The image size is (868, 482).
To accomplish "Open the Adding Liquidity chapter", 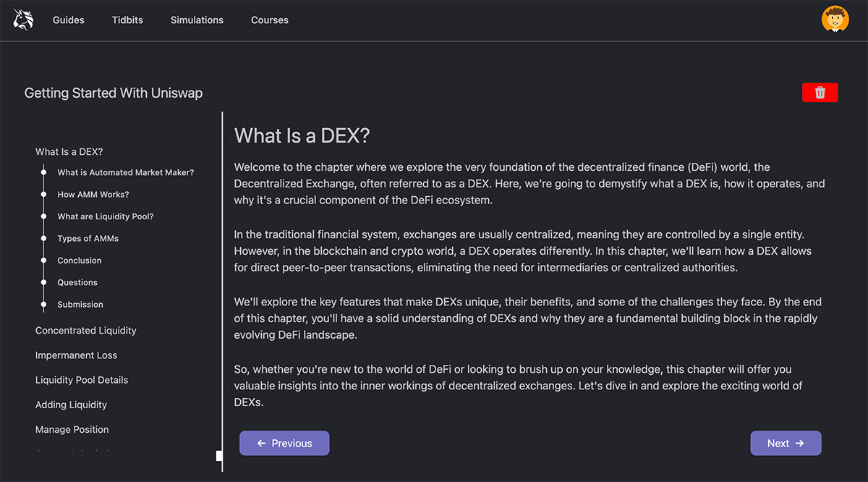I will [71, 405].
